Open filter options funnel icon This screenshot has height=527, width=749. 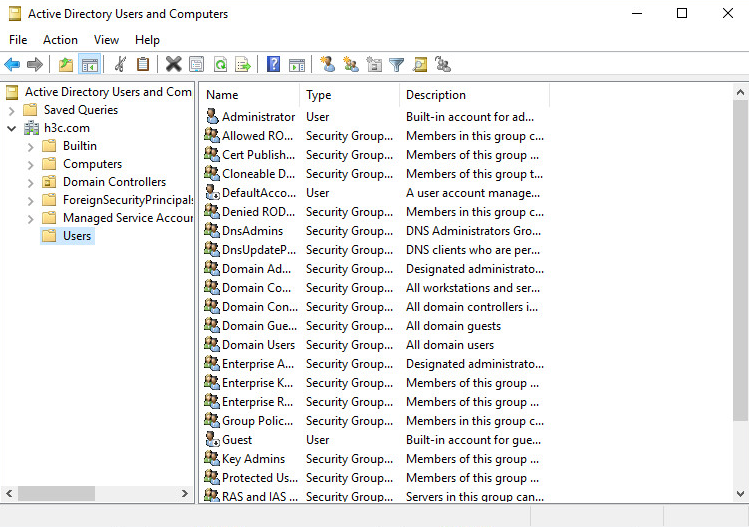coord(396,64)
